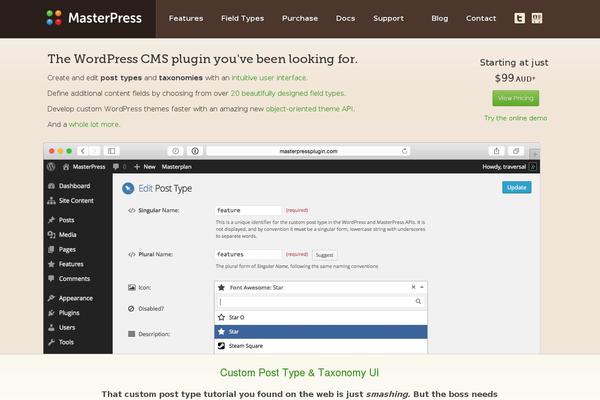Click the View Pricing button

coord(515,98)
